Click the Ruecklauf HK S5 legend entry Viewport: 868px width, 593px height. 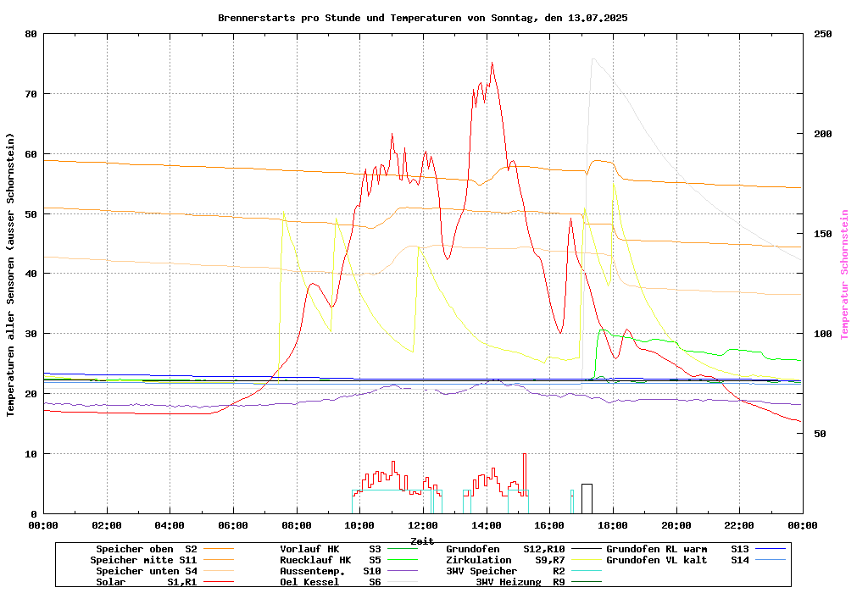coord(331,560)
